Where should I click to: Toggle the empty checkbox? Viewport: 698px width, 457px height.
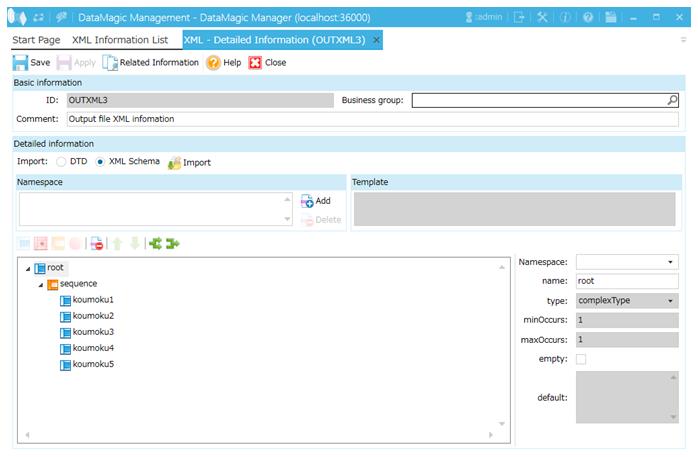click(582, 358)
